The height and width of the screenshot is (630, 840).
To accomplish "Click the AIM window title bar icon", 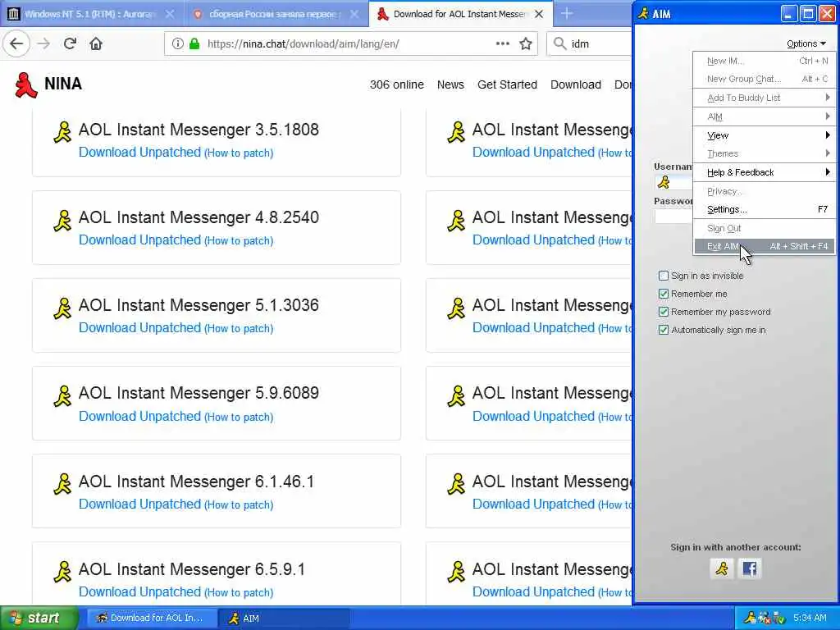I will click(x=643, y=13).
